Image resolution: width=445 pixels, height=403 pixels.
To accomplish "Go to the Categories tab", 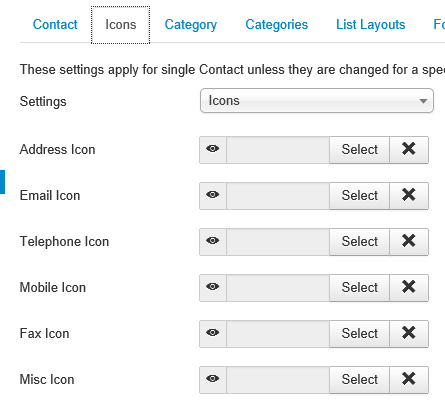I will click(x=277, y=25).
